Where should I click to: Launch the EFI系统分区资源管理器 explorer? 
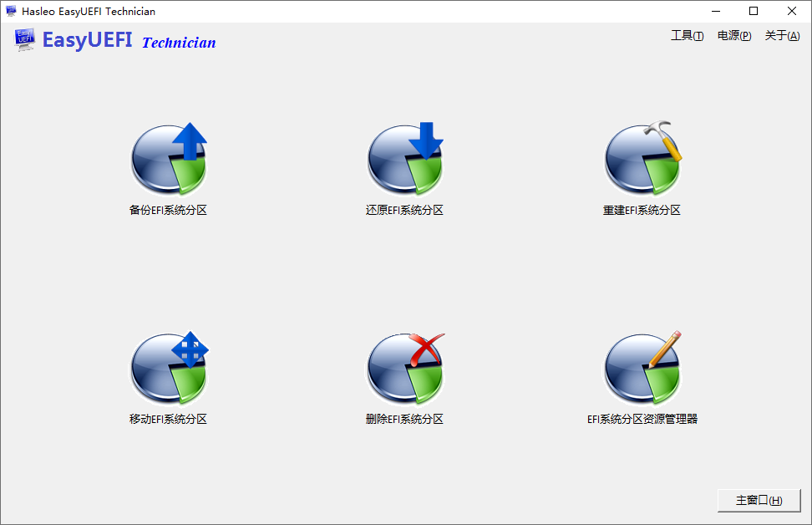[643, 368]
